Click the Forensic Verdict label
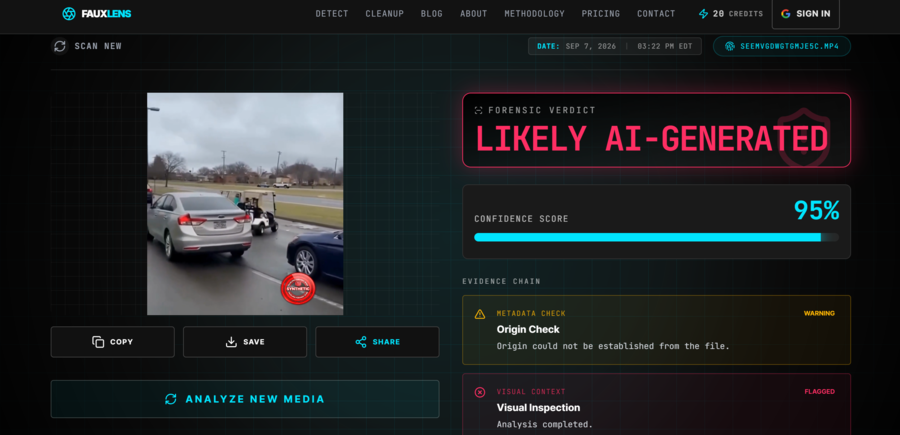The height and width of the screenshot is (435, 900). point(542,110)
